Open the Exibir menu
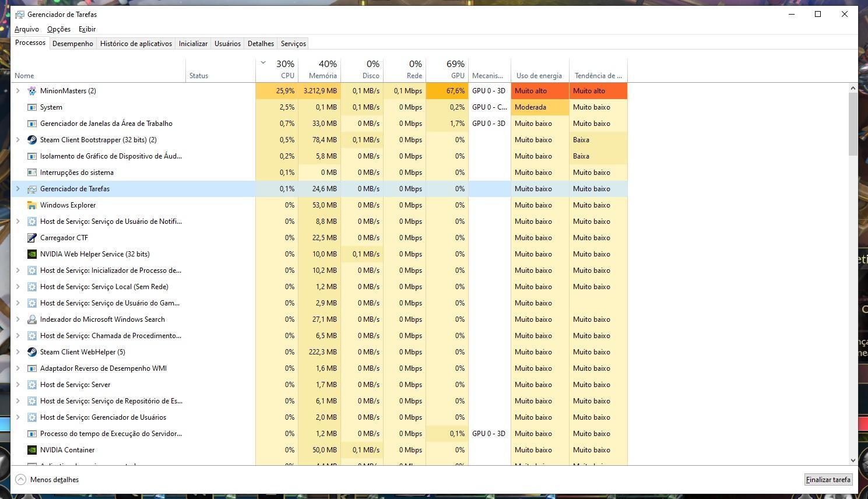 87,29
